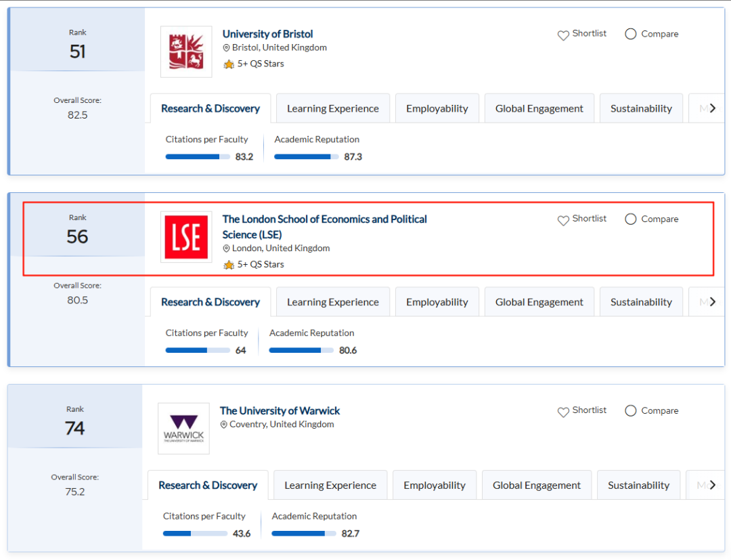Viewport: 731px width, 560px height.
Task: Open Warwick's Research & Discovery tab
Action: (x=208, y=486)
